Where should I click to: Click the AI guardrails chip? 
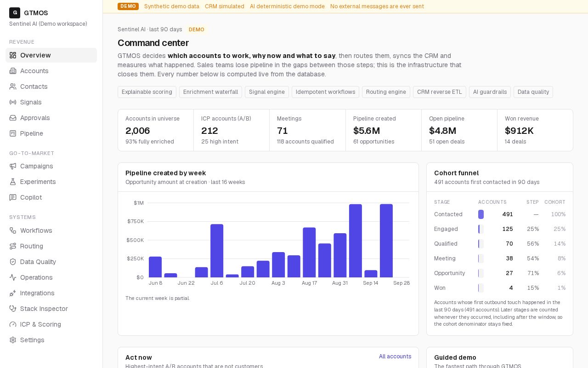tap(490, 92)
